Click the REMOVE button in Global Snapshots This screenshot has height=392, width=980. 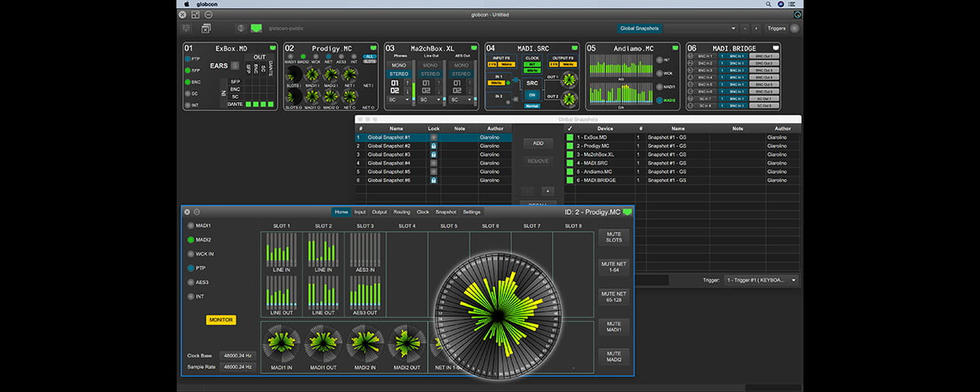537,161
